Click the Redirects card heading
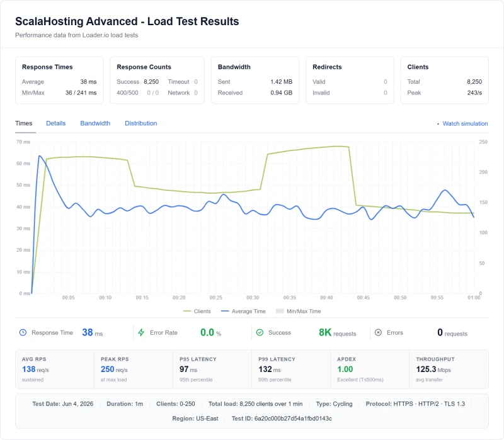 click(x=327, y=67)
